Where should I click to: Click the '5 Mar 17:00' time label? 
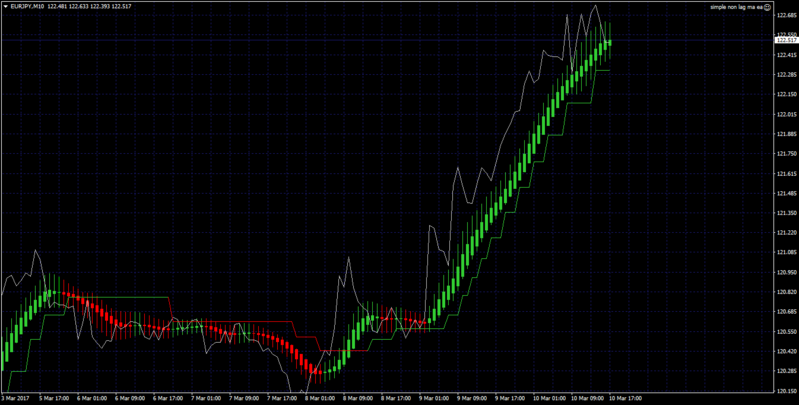pyautogui.click(x=54, y=398)
